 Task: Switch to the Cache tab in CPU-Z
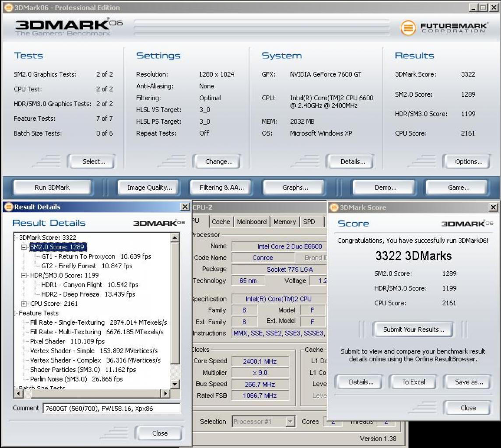click(x=221, y=221)
